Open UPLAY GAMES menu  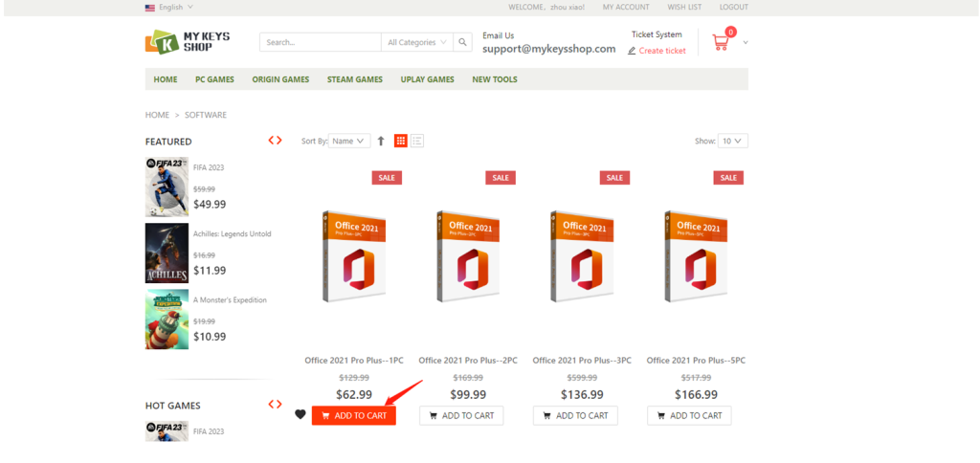(x=428, y=79)
